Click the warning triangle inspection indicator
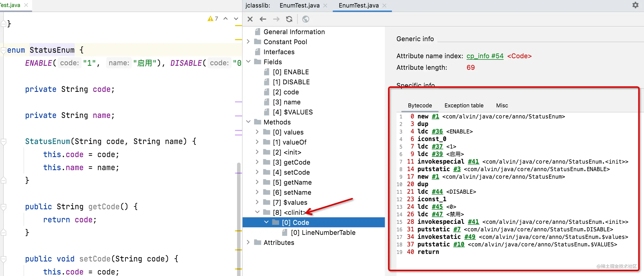This screenshot has height=276, width=644. tap(210, 19)
